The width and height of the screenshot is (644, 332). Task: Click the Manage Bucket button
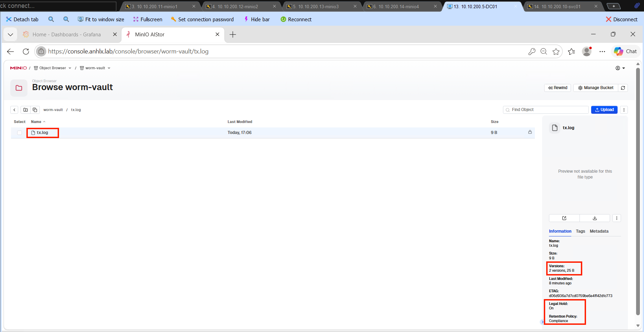tap(596, 88)
